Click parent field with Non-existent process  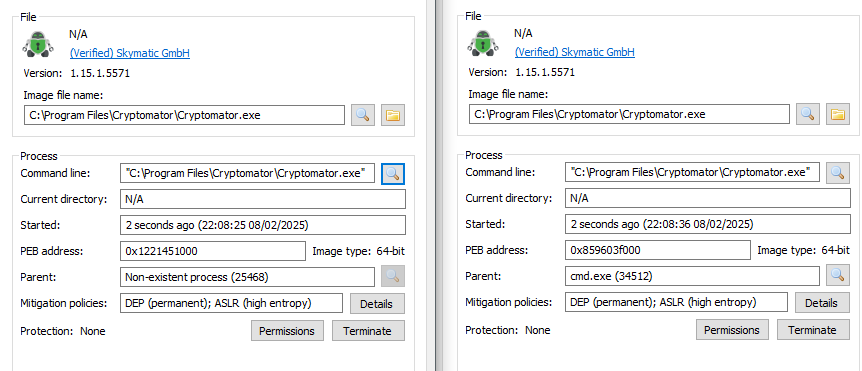(x=247, y=277)
